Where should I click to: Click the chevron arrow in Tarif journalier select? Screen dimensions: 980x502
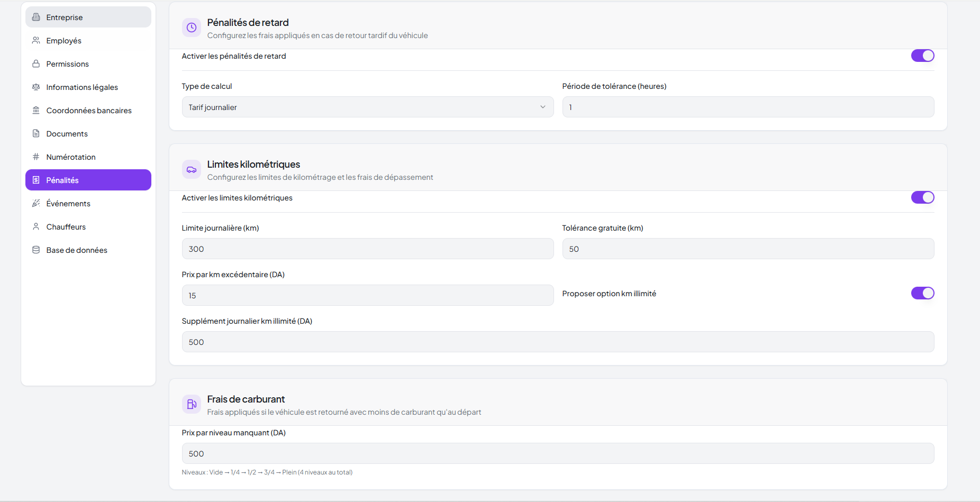542,107
